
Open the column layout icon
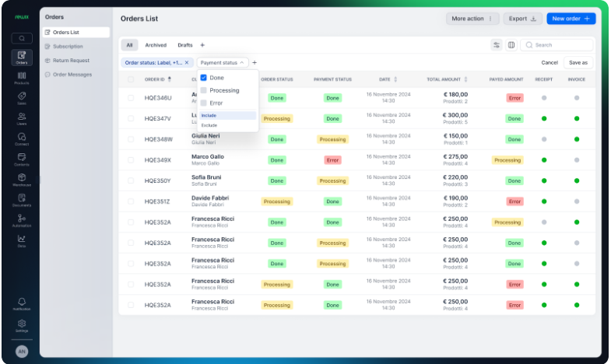(x=511, y=45)
